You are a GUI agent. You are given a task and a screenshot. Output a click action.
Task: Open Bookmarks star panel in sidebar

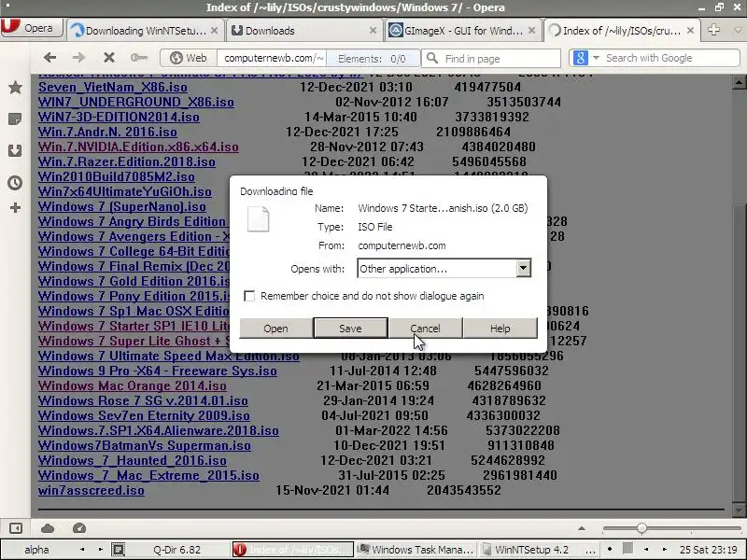coord(15,87)
